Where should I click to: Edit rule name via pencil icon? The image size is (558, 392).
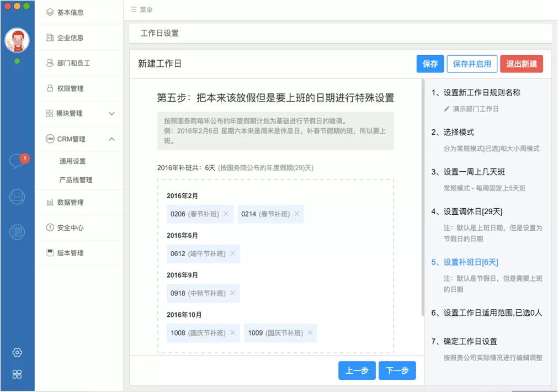447,109
